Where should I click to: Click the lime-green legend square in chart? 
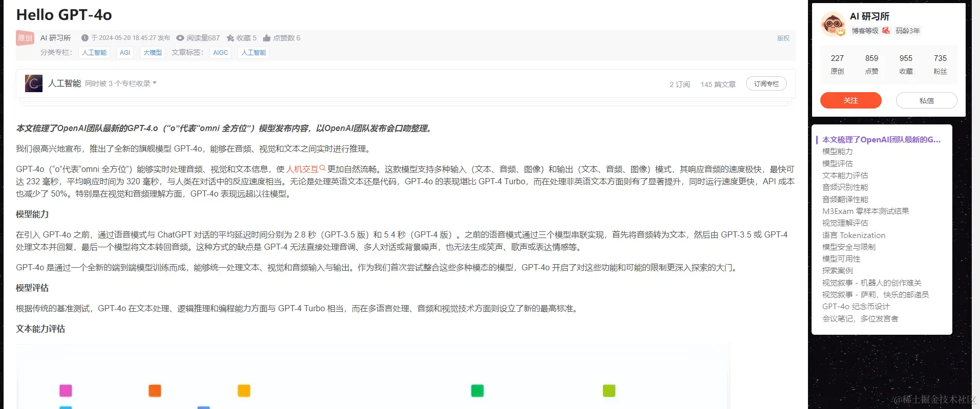[x=609, y=391]
